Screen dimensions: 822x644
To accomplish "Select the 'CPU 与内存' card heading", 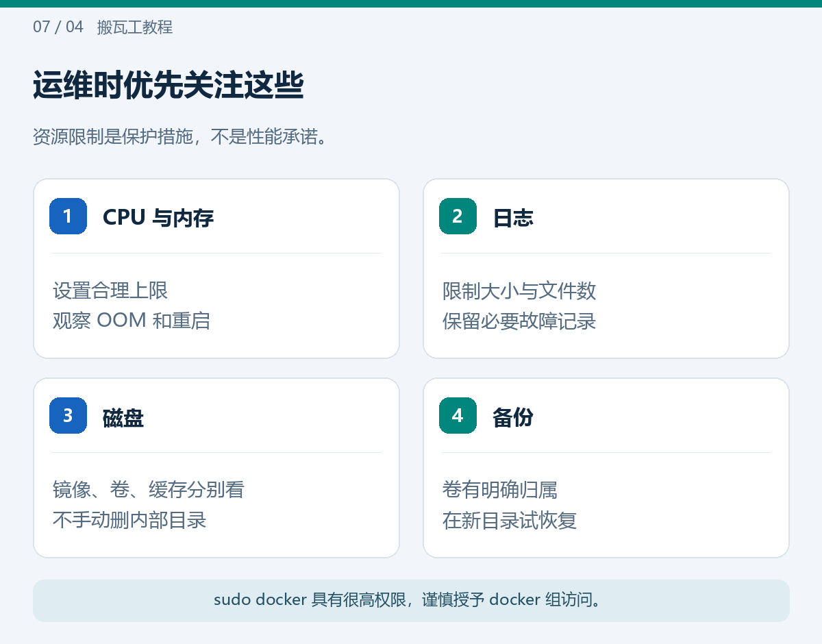I will tap(158, 217).
